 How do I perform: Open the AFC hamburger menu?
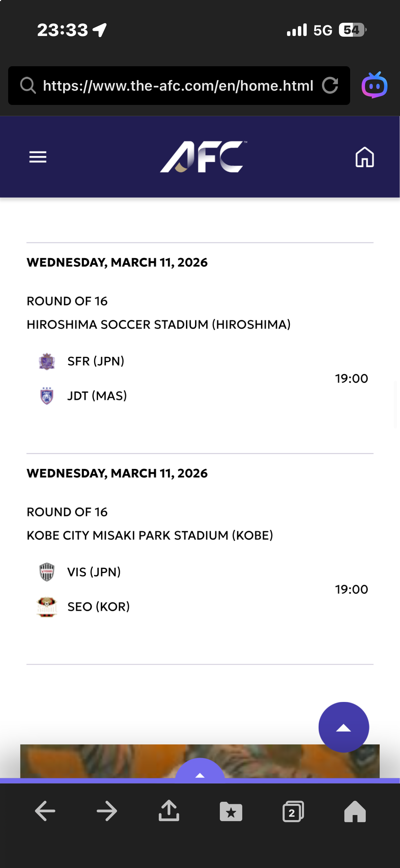tap(38, 157)
